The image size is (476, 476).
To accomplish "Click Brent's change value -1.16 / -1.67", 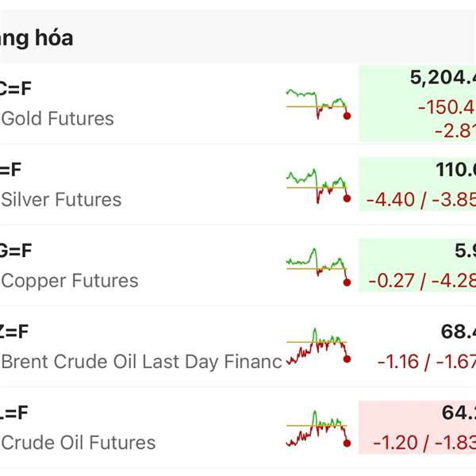I will (x=426, y=362).
